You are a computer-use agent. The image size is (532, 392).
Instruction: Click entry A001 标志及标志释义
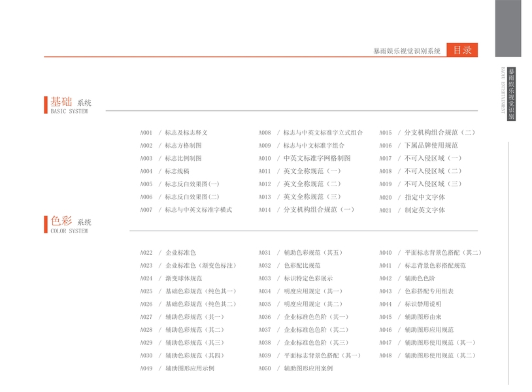(174, 133)
